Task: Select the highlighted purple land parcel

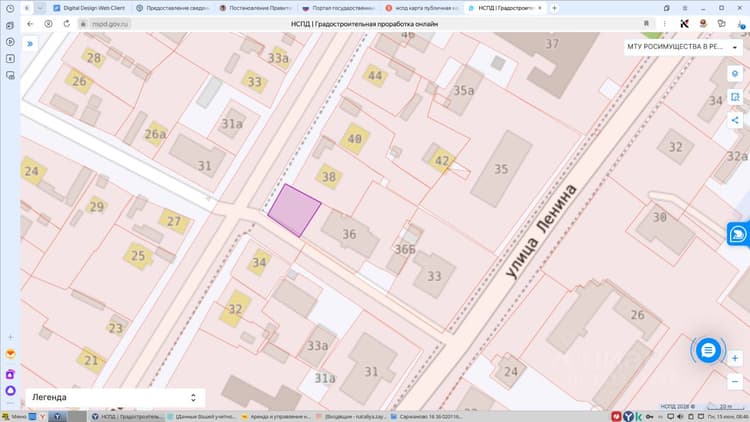Action: (294, 211)
